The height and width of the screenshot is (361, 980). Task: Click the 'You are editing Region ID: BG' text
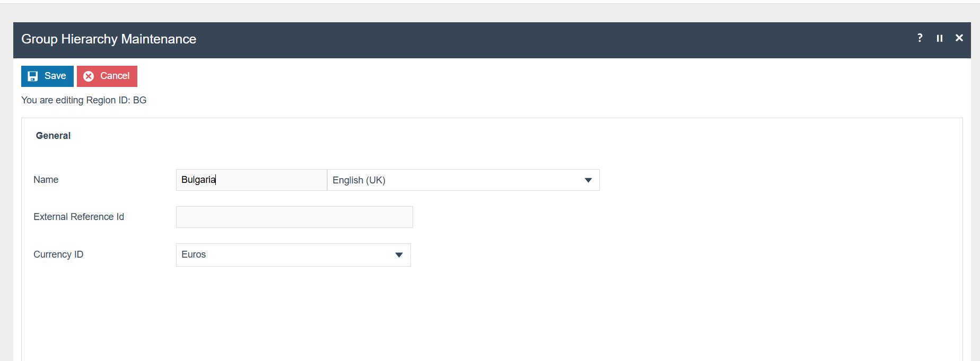(x=84, y=100)
